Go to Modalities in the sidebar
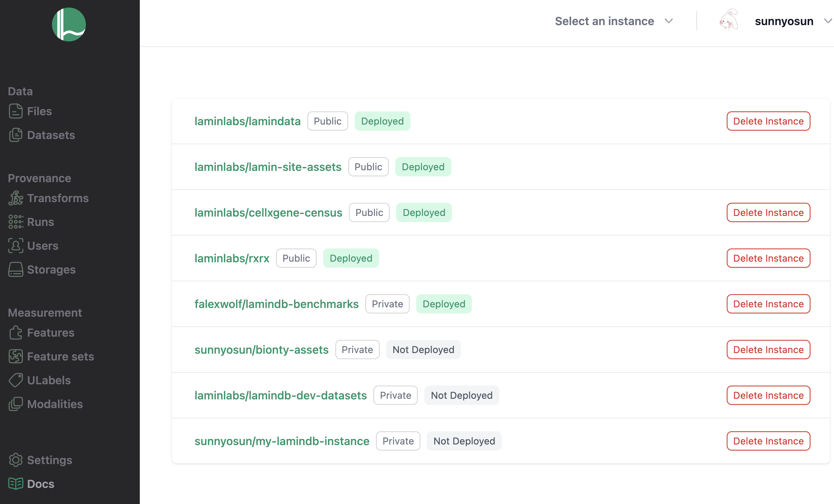This screenshot has height=504, width=834. coord(55,404)
